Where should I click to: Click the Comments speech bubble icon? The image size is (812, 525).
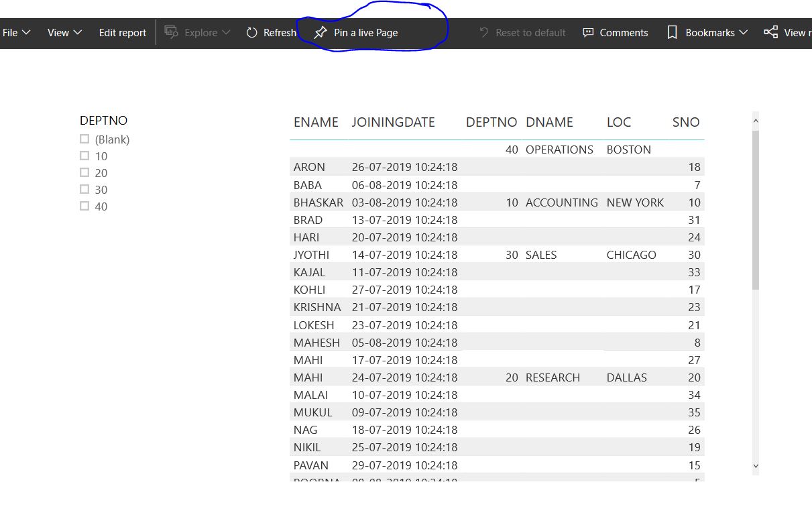click(588, 32)
